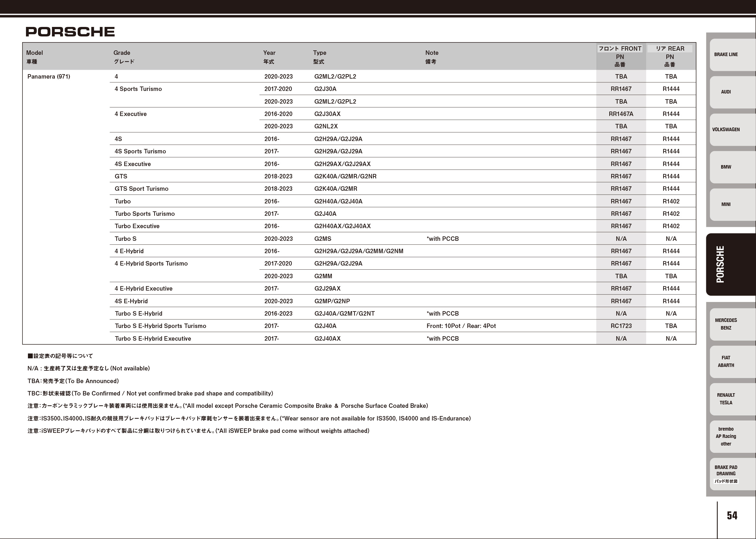Screen dimensions: 756x539
Task: Click type G2J40AX in last row
Action: coord(327,339)
